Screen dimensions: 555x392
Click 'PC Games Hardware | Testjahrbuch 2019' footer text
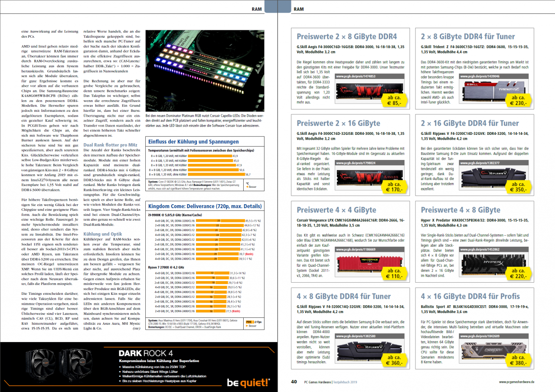pyautogui.click(x=330, y=382)
